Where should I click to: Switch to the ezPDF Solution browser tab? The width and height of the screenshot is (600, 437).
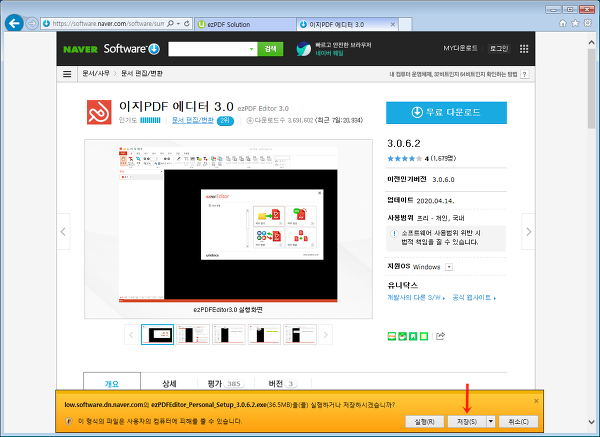click(x=246, y=24)
